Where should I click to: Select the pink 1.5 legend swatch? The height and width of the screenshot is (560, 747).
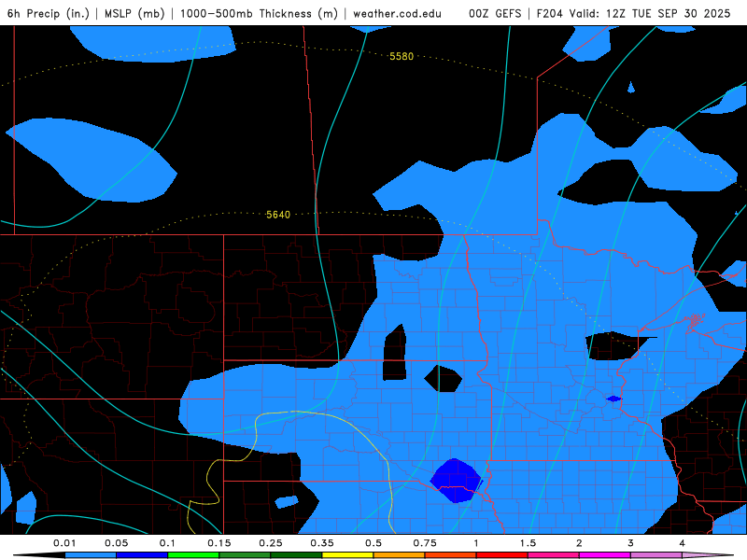pos(554,555)
